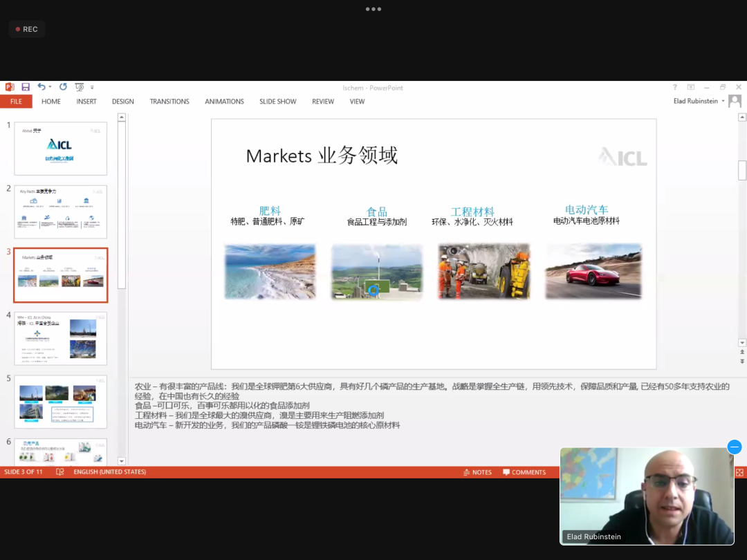747x560 pixels.
Task: Click the Zoom REC recording indicator
Action: point(27,29)
